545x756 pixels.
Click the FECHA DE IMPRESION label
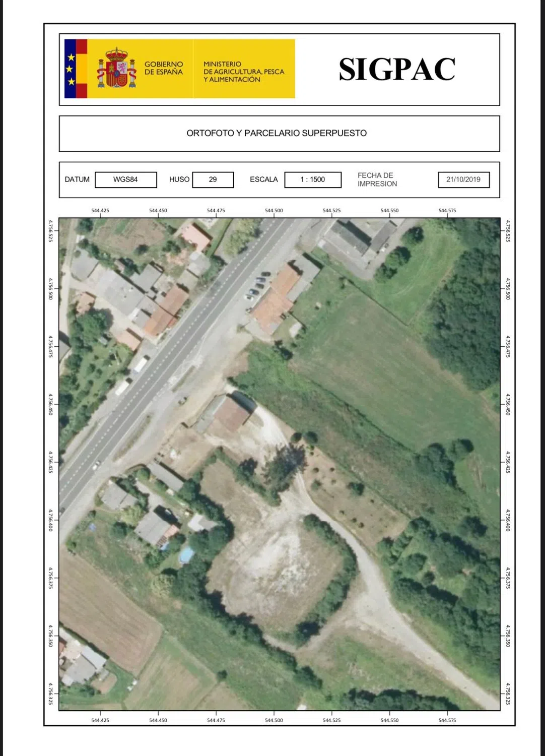point(377,179)
